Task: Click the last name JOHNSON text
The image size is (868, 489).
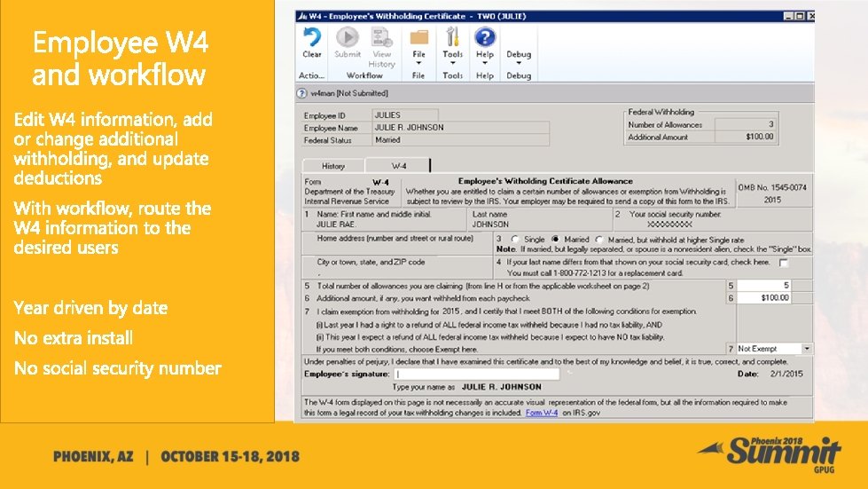Action: [490, 225]
